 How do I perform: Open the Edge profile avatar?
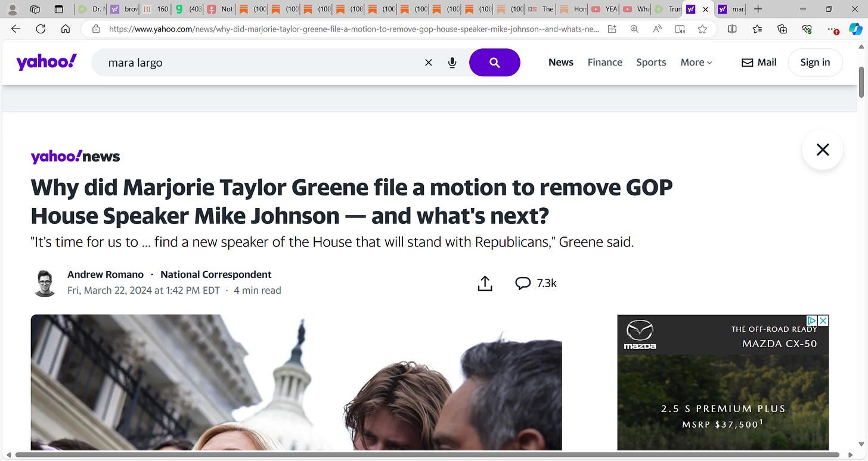11,9
